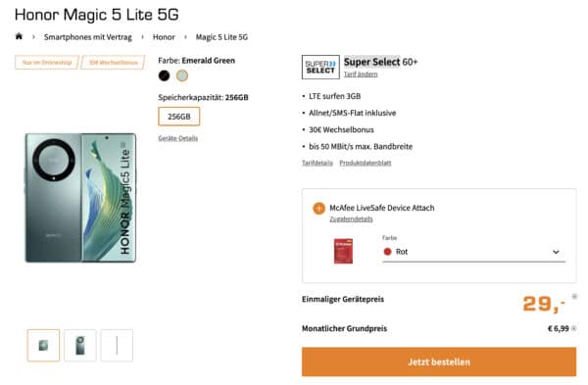The height and width of the screenshot is (385, 588).
Task: Expand color list with chevron arrow
Action: coord(556,252)
